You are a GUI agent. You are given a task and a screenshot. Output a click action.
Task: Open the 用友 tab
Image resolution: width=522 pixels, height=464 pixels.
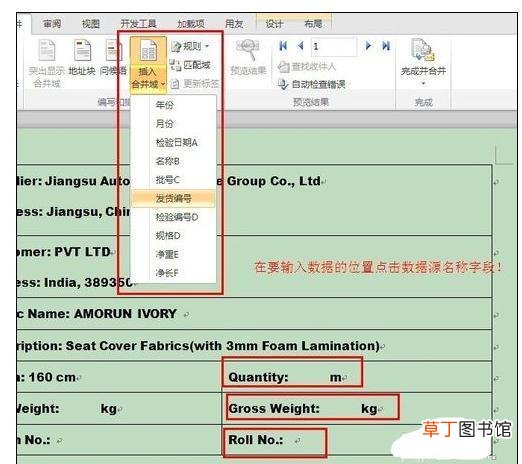pos(234,24)
